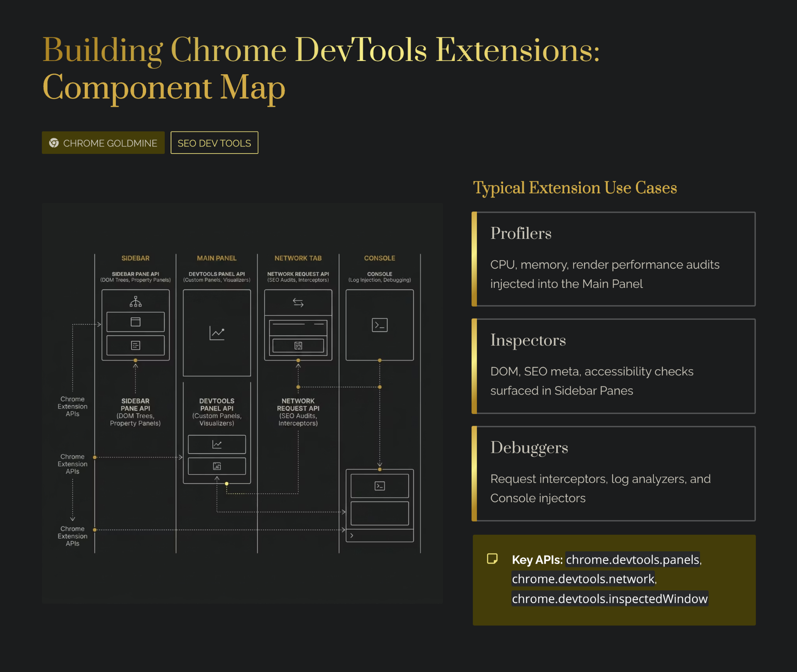This screenshot has width=797, height=672.
Task: Click the "(Log Injection, Debugging)" label
Action: (379, 280)
